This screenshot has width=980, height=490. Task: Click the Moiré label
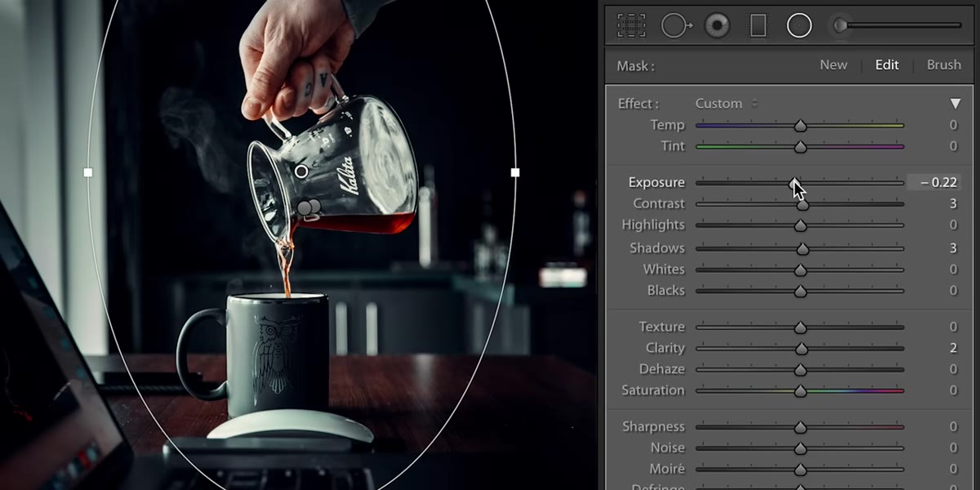click(x=667, y=469)
